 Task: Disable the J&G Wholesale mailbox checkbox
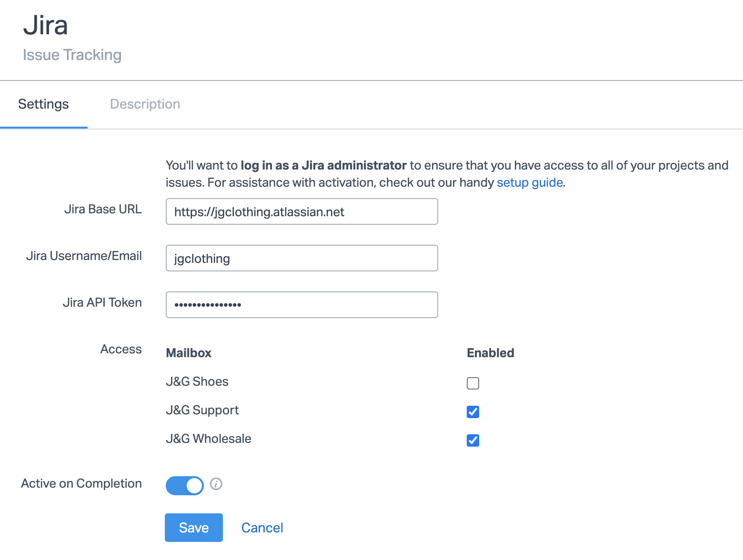pyautogui.click(x=473, y=440)
